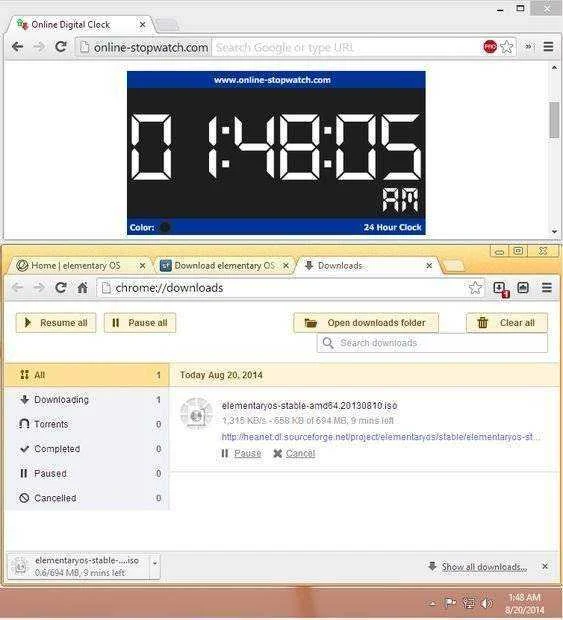Screen dimensions: 563x620
Task: Close the Download elementary OS tab
Action: (x=286, y=266)
